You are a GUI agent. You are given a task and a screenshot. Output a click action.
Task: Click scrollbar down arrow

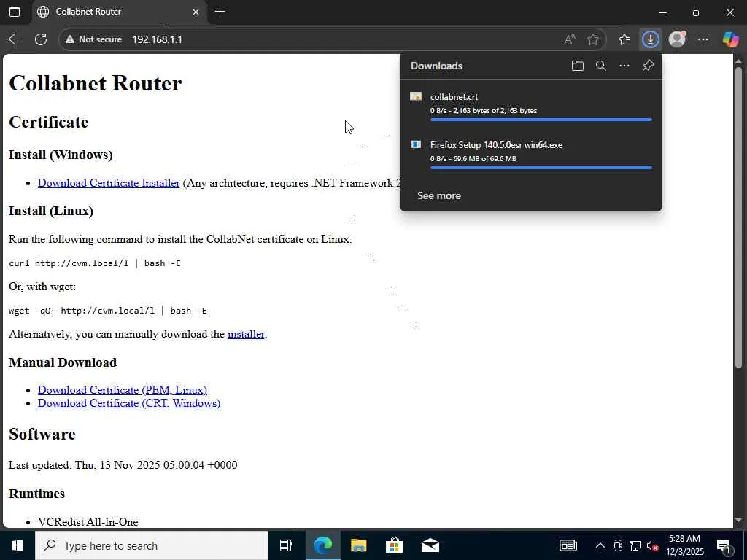coord(738,521)
